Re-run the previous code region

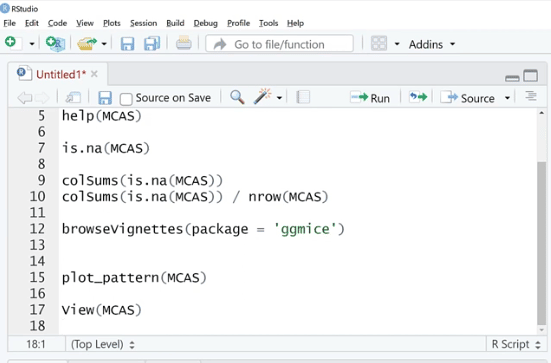point(418,97)
